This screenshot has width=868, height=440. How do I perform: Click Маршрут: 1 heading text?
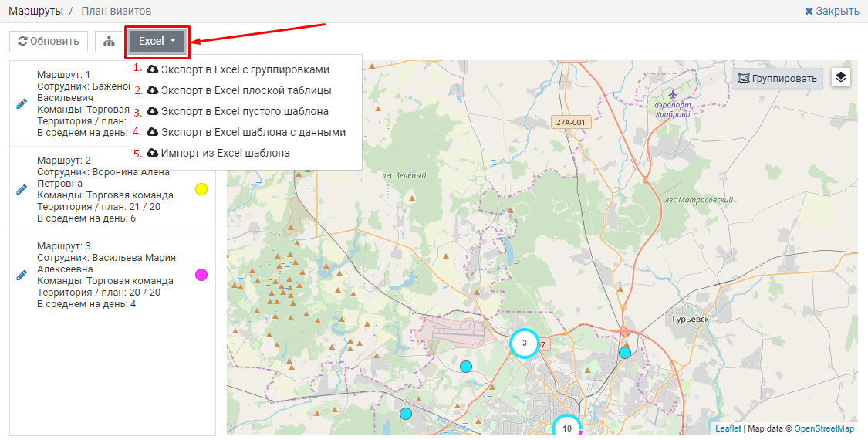pos(64,74)
